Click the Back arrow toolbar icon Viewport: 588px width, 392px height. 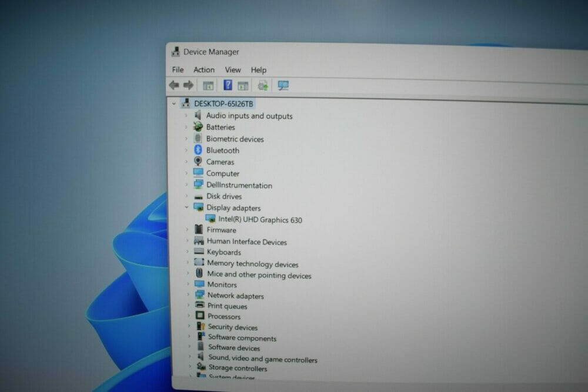174,85
